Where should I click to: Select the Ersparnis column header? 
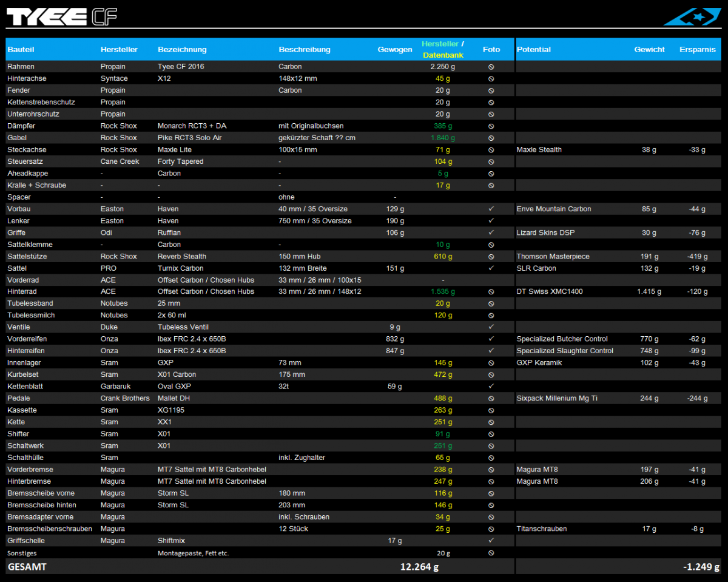697,50
